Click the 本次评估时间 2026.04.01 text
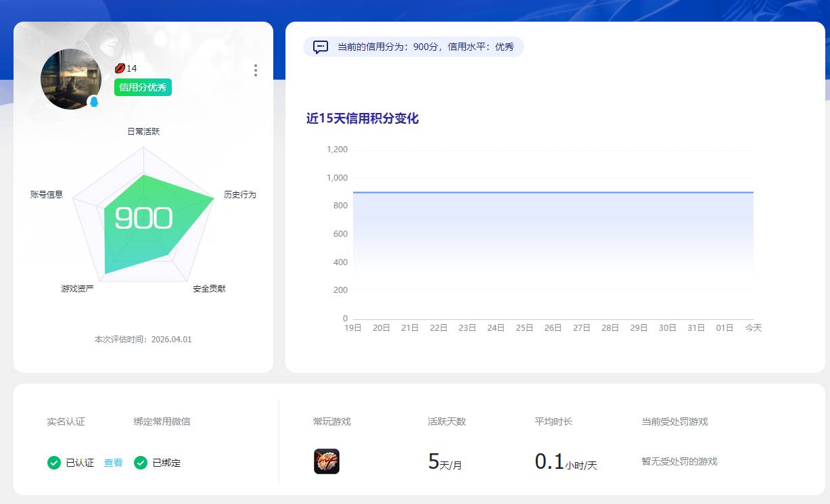This screenshot has width=830, height=504. coord(143,340)
